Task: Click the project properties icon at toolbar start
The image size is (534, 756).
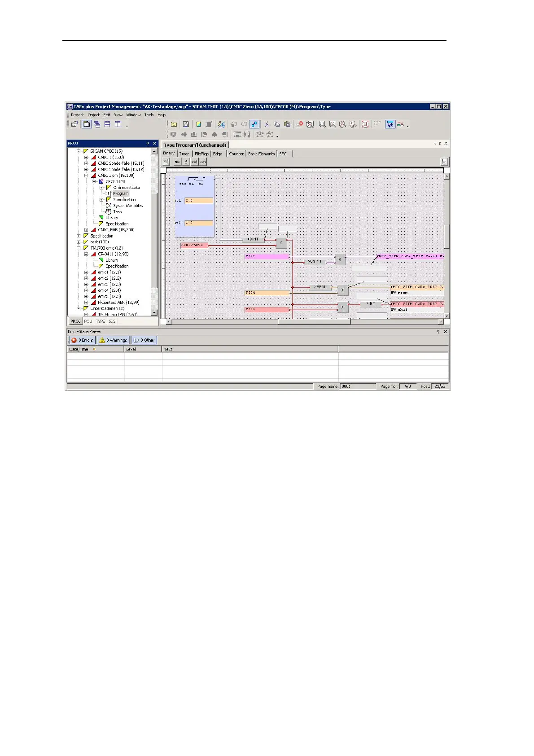Action: [74, 124]
